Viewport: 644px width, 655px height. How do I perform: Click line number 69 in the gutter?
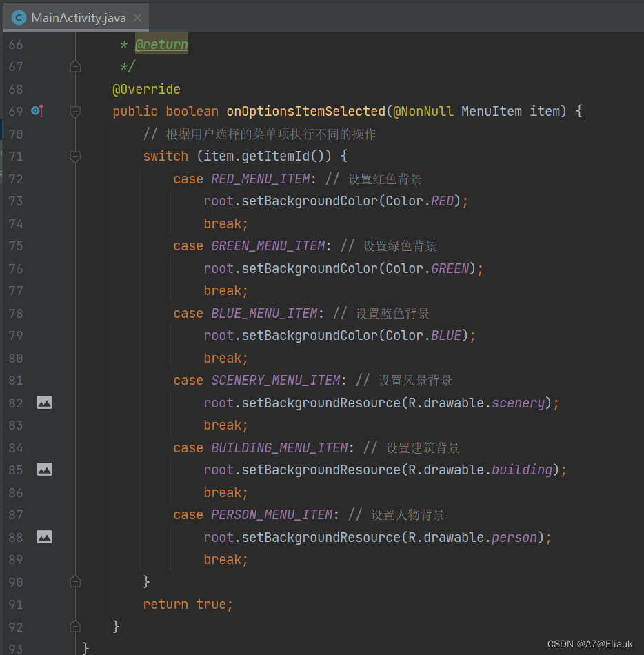pos(16,112)
